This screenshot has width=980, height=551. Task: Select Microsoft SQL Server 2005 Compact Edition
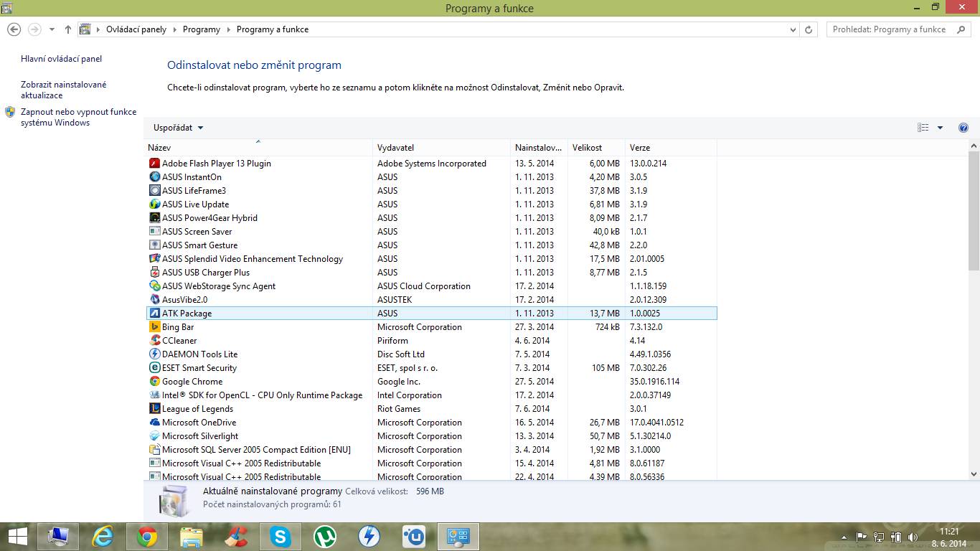431,450
